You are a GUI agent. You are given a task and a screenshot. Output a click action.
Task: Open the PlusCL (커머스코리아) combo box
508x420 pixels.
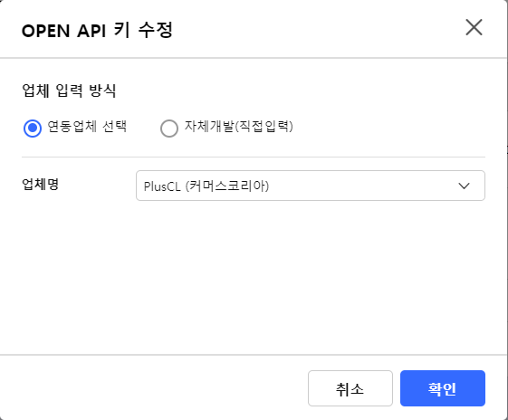(x=311, y=186)
